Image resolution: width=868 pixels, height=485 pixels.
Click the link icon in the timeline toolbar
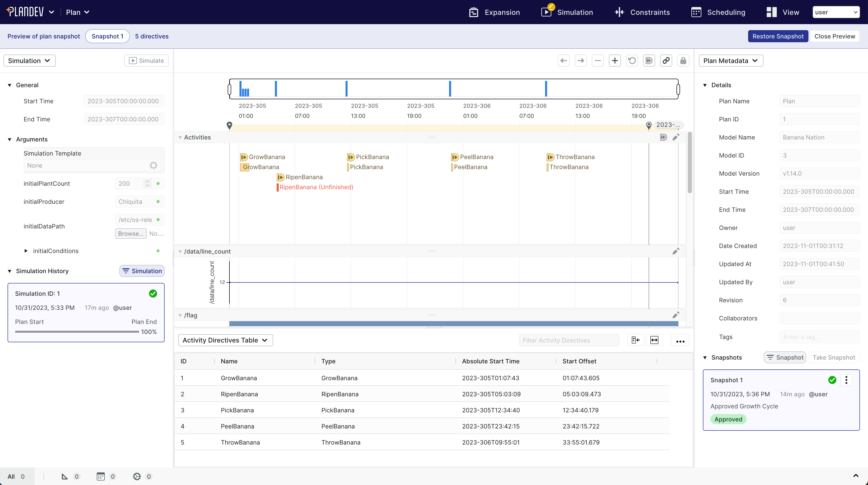pyautogui.click(x=666, y=61)
